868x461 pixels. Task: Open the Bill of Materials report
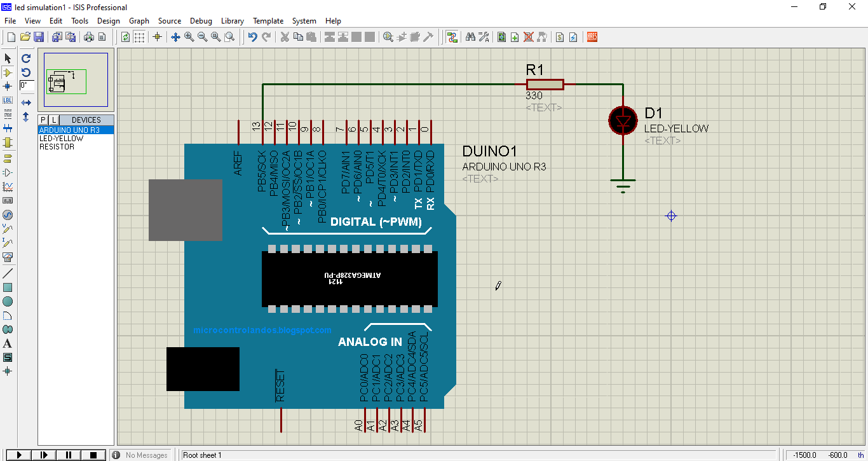(x=559, y=36)
